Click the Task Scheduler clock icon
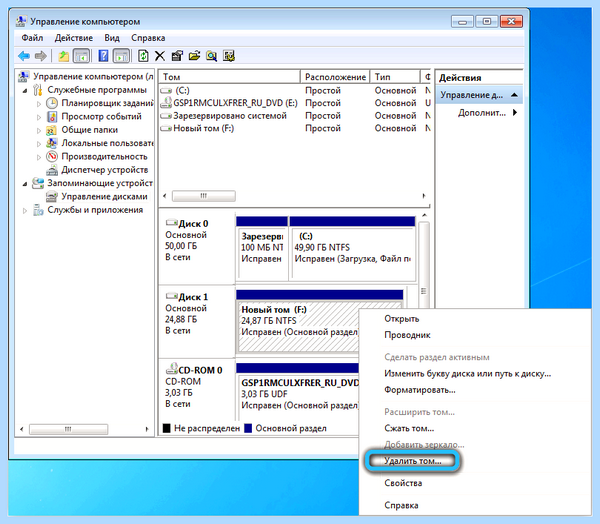600x524 pixels. (52, 103)
